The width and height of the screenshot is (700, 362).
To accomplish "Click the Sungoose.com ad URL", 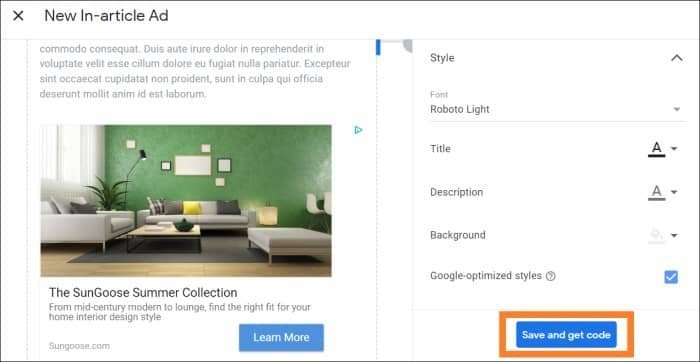I will click(x=79, y=346).
